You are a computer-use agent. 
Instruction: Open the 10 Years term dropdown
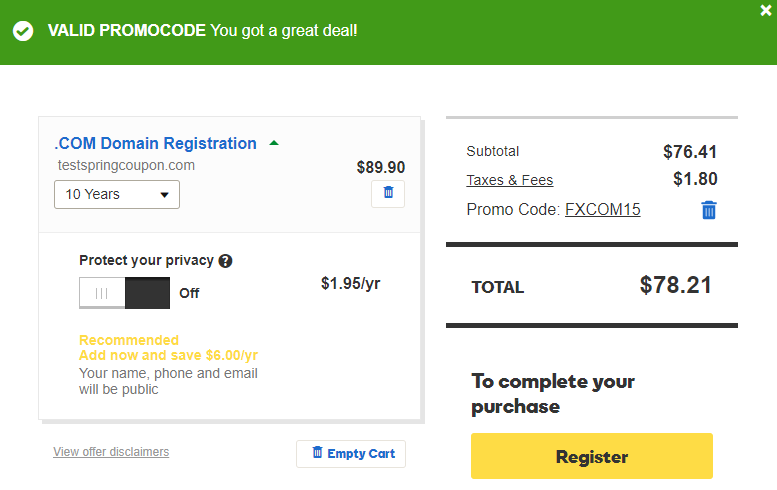[117, 194]
